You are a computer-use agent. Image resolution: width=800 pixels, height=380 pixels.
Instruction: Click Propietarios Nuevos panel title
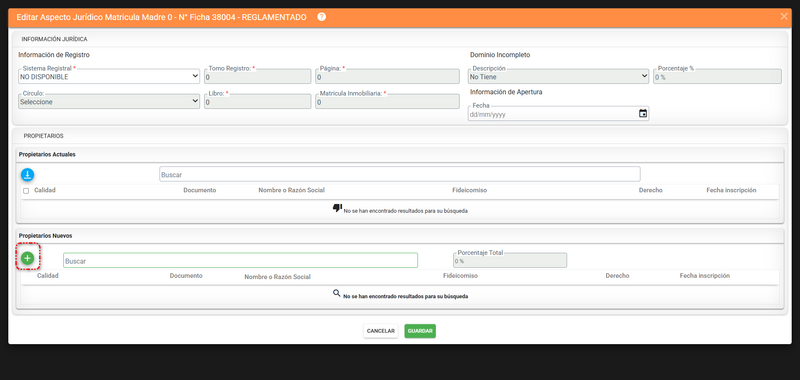click(45, 236)
